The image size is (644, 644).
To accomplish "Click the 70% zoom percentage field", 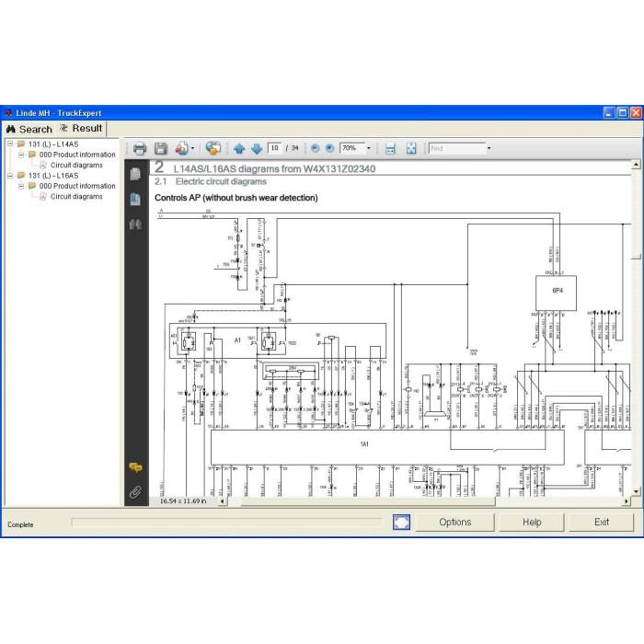I will pyautogui.click(x=352, y=148).
